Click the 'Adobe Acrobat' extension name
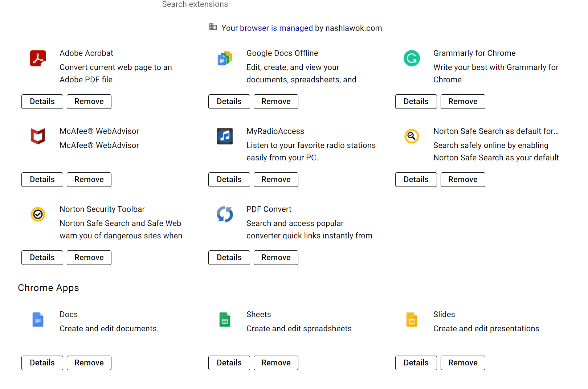 point(86,53)
